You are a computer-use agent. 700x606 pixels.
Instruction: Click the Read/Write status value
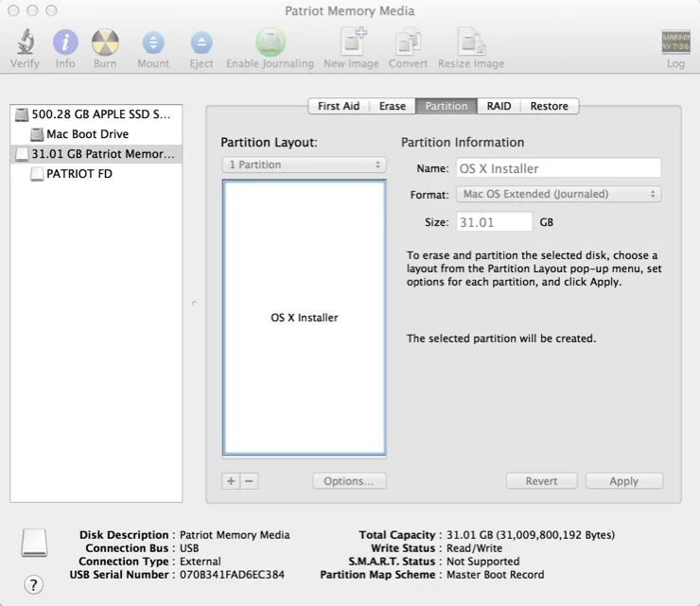474,548
